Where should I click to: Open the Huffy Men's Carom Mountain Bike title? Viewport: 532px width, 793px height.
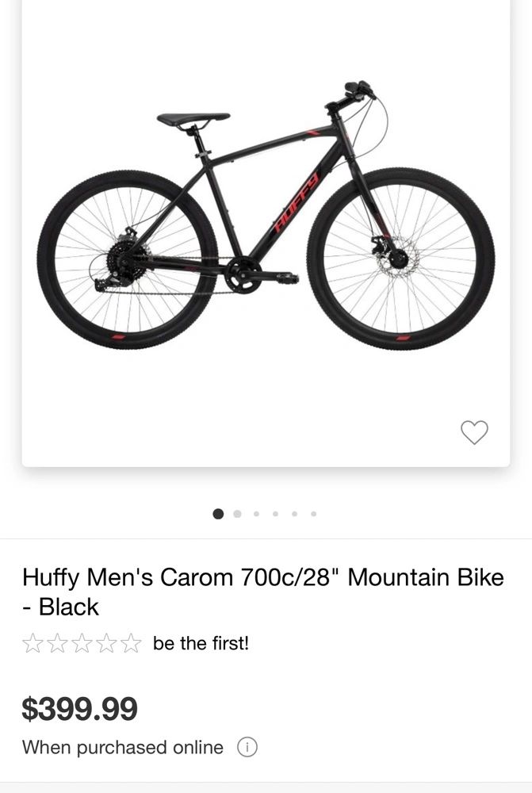point(263,592)
